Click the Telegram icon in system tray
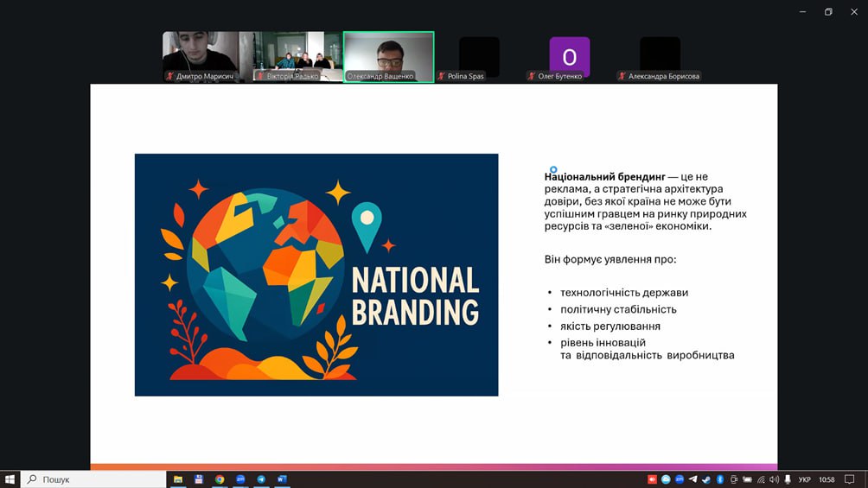 pyautogui.click(x=692, y=479)
